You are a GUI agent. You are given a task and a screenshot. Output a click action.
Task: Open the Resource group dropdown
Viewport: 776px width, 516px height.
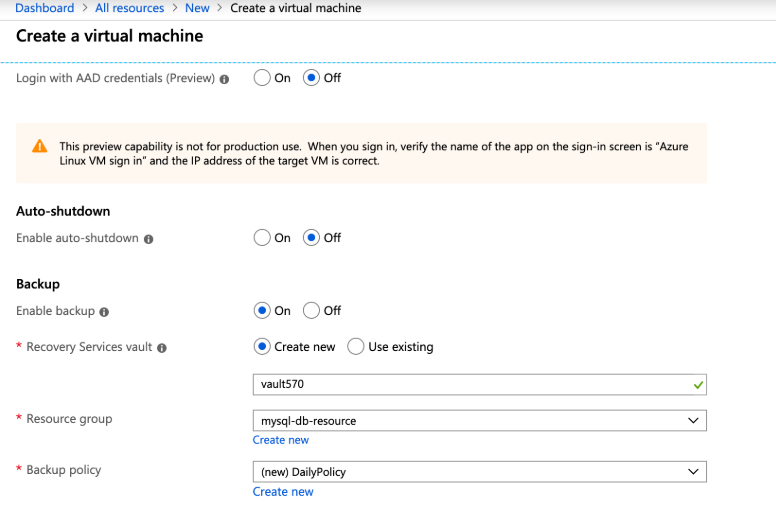[x=480, y=421]
